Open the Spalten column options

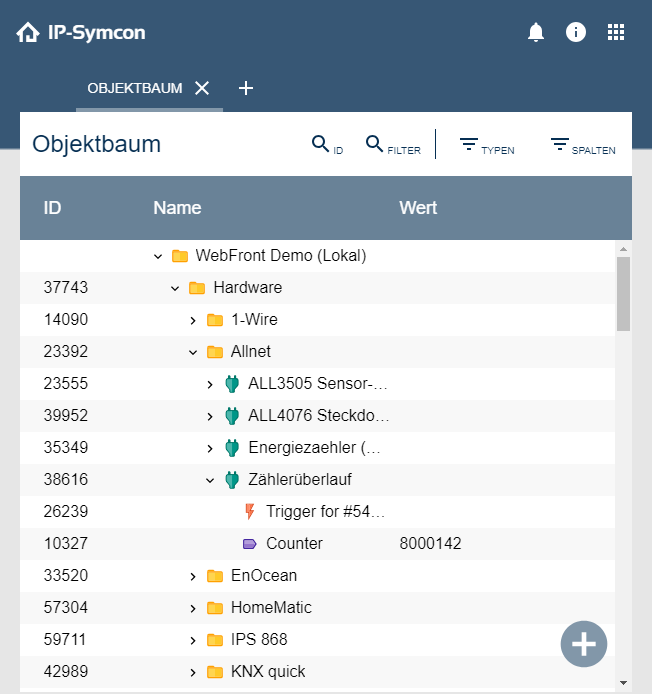582,145
